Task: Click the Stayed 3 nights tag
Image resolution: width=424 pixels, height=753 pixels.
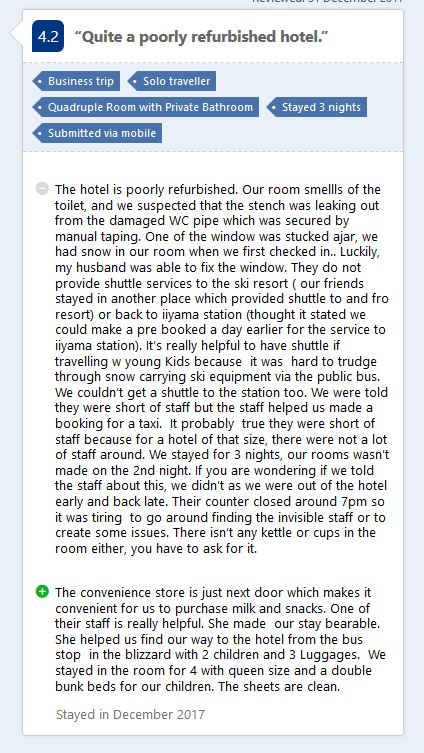Action: tap(316, 107)
